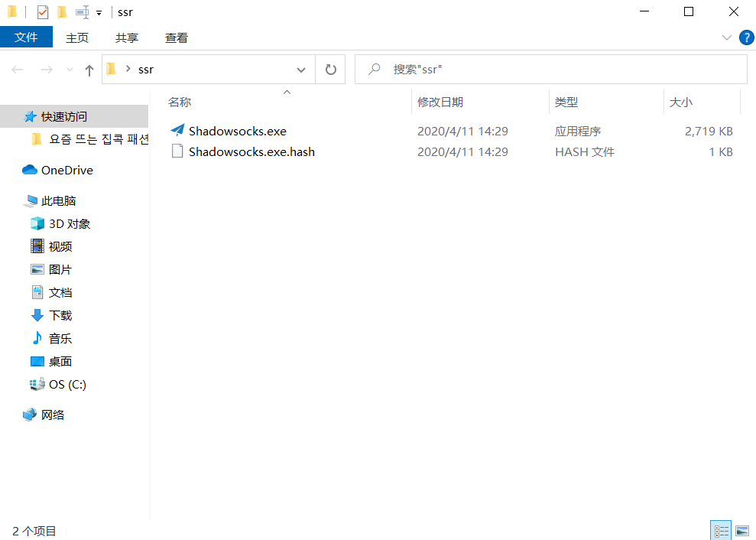Open the 文件 ribbon tab
The image size is (756, 540).
[x=26, y=37]
